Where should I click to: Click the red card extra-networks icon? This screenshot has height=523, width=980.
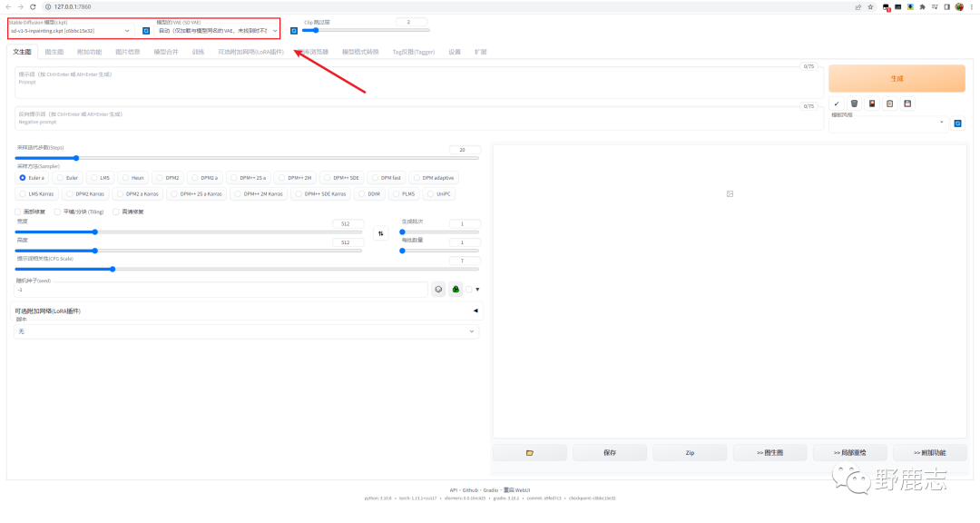click(x=872, y=104)
